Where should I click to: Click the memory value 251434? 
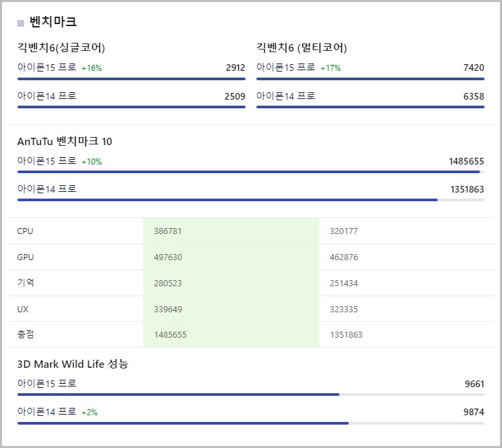[344, 284]
